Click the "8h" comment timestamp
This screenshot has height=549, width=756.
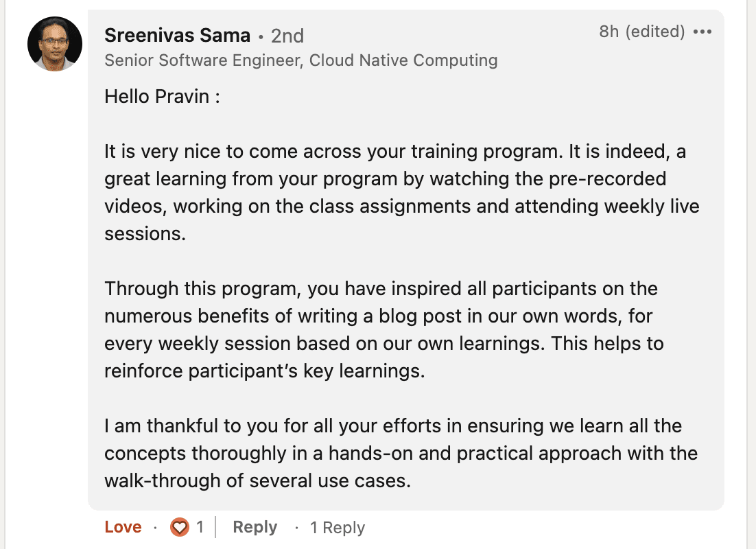pyautogui.click(x=609, y=32)
